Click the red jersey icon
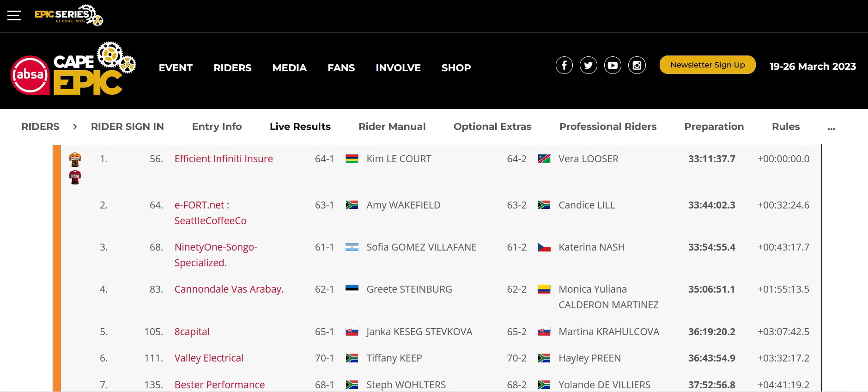868x392 pixels. (75, 177)
